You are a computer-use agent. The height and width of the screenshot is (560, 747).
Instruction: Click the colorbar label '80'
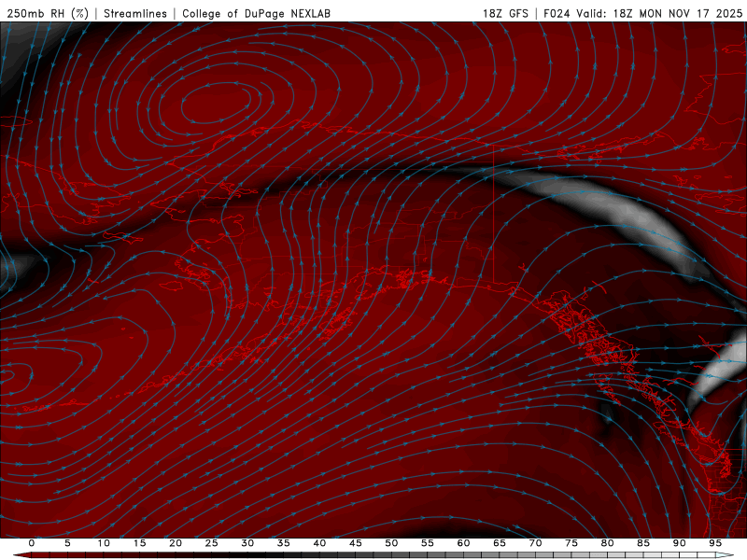(x=607, y=543)
